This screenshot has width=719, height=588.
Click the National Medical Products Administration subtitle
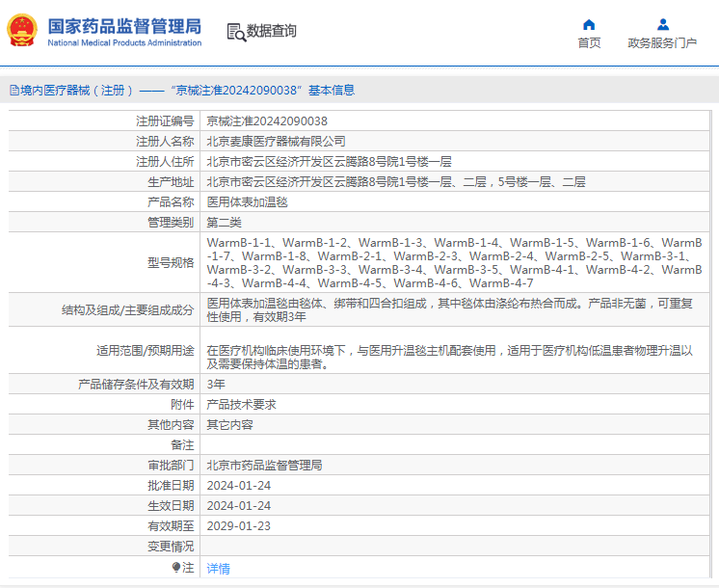pos(124,42)
